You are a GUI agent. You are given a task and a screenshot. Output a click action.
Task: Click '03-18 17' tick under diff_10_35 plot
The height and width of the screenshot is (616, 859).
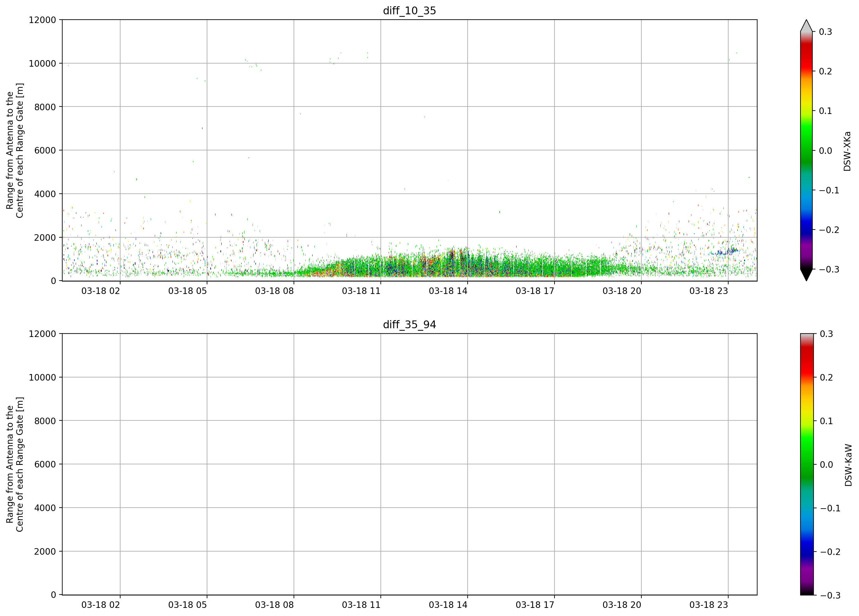tap(535, 291)
